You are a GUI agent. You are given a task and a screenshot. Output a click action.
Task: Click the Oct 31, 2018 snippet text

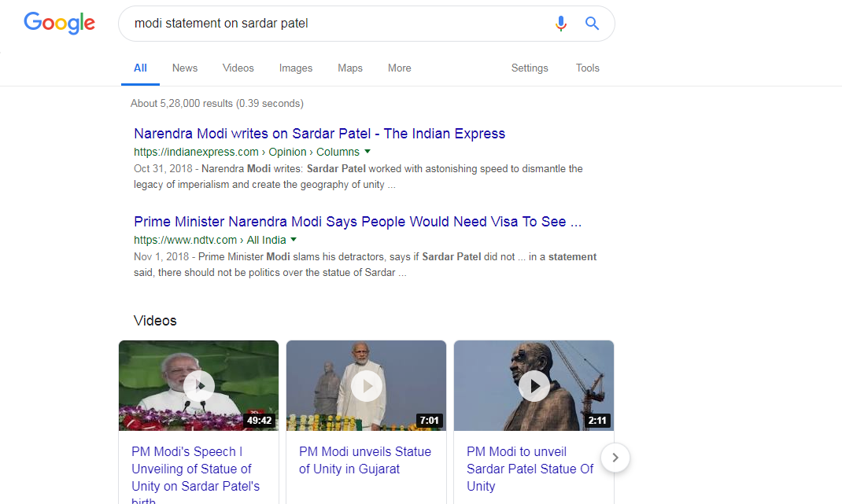pyautogui.click(x=358, y=177)
